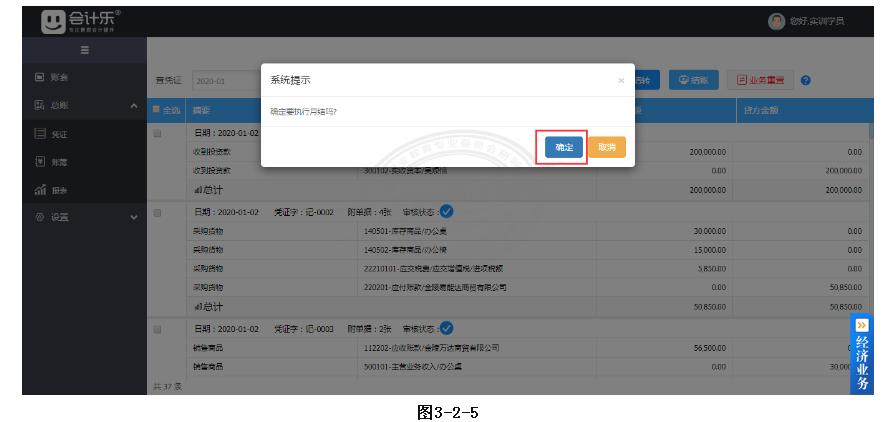Toggle the sidebar hamburger menu icon
The height and width of the screenshot is (422, 896).
pyautogui.click(x=85, y=50)
